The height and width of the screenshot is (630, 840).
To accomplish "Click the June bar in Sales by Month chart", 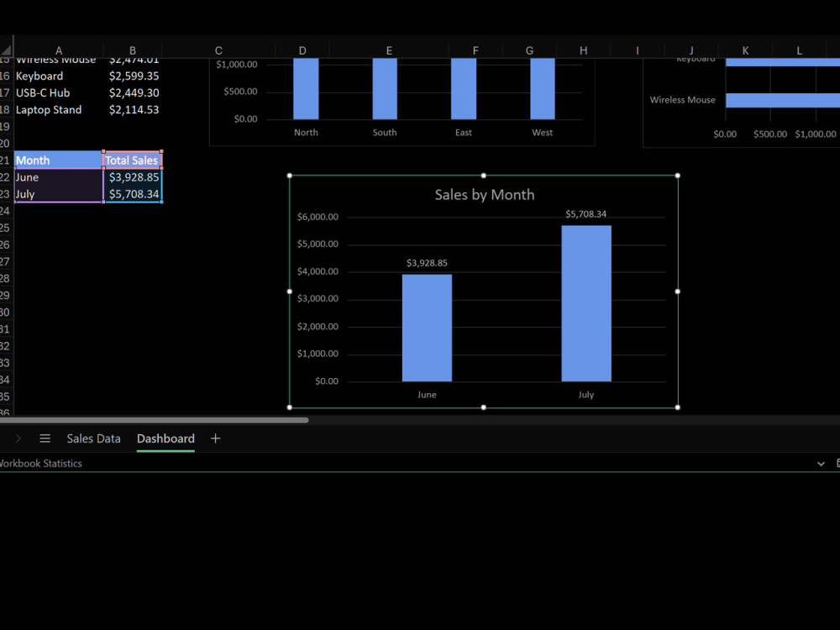I will (x=427, y=328).
